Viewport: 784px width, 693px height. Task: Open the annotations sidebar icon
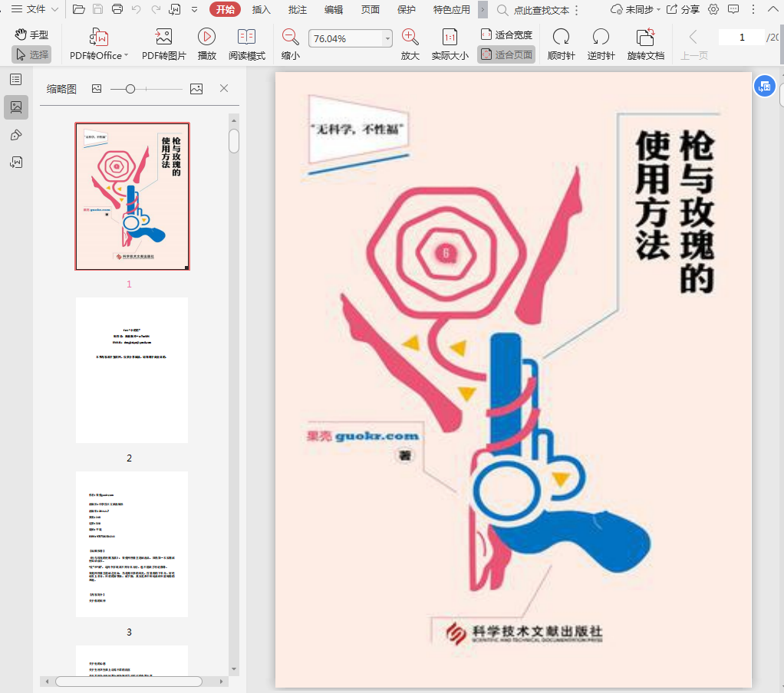(16, 135)
